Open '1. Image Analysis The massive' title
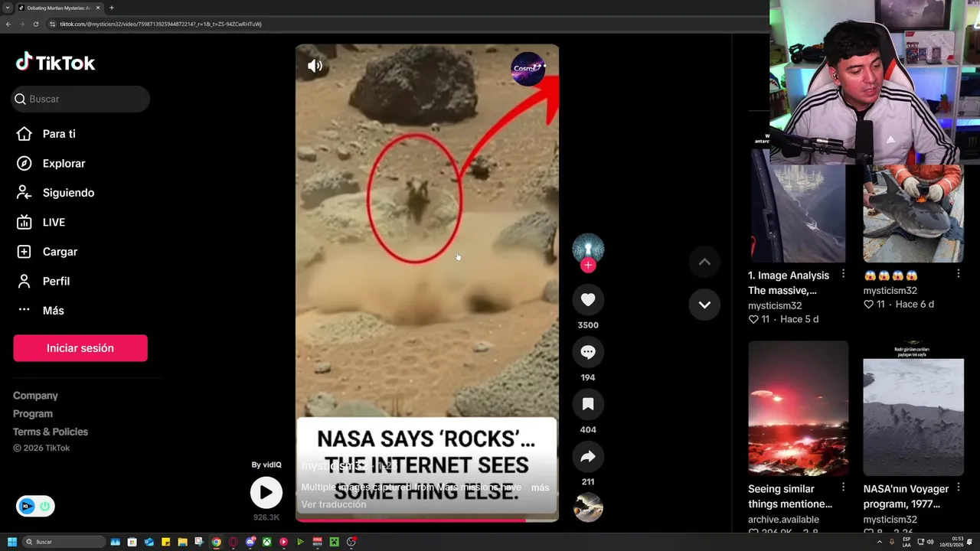The width and height of the screenshot is (980, 551). [x=789, y=283]
